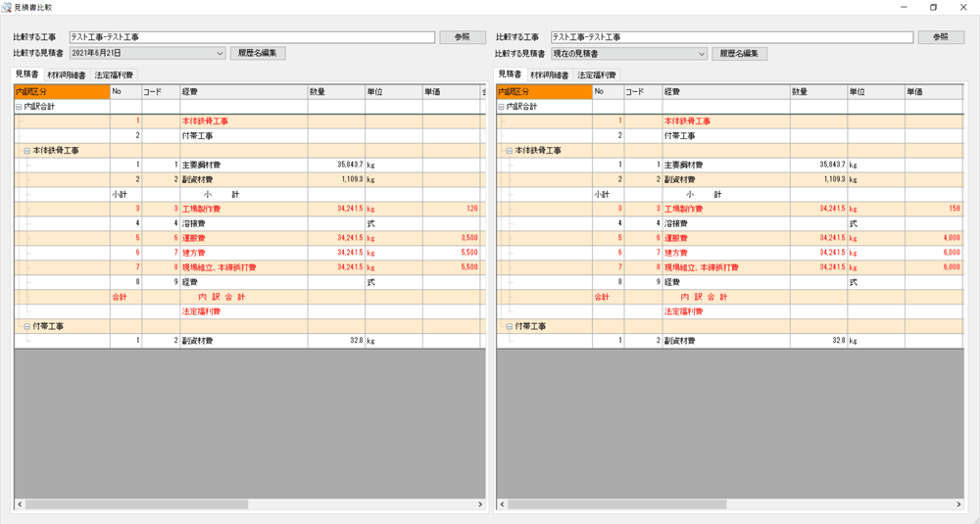This screenshot has height=524, width=980.
Task: Click the 内訳区分 column header in left grid
Action: [x=61, y=92]
